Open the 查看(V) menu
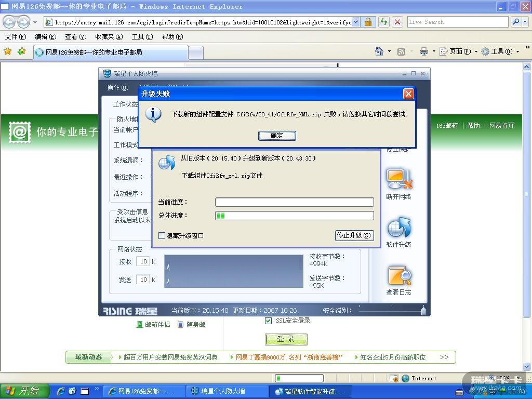 [x=76, y=37]
